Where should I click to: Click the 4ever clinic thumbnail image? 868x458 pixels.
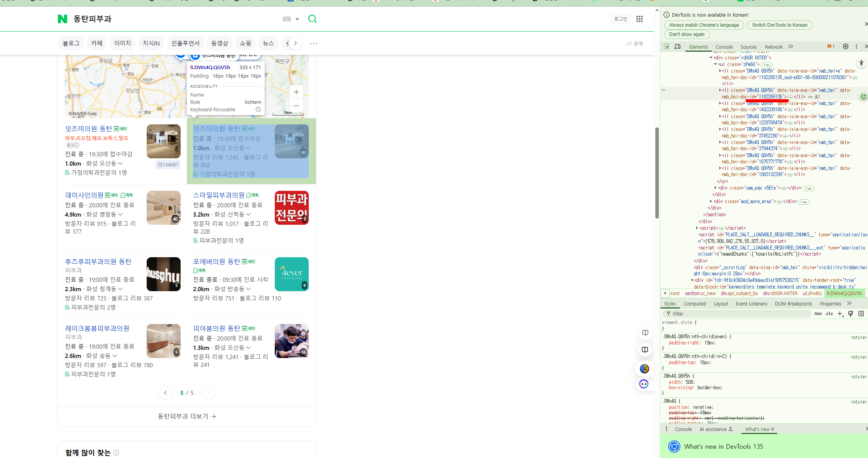pyautogui.click(x=292, y=274)
